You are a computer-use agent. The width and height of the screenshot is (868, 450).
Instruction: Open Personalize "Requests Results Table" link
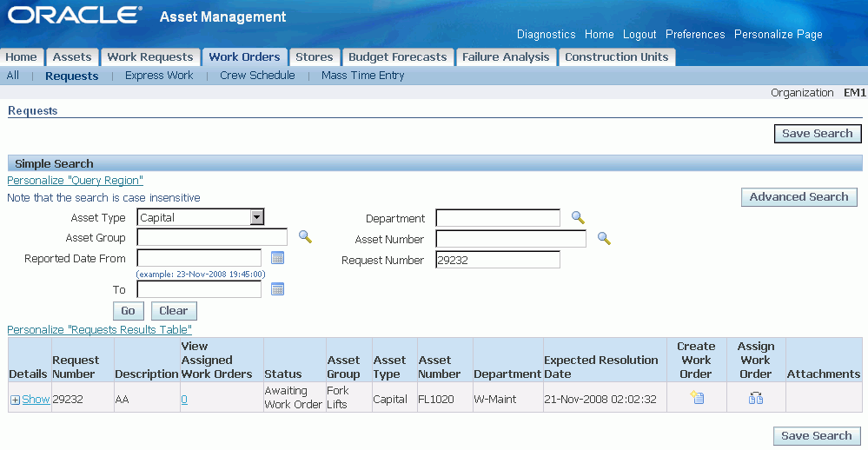pos(100,330)
